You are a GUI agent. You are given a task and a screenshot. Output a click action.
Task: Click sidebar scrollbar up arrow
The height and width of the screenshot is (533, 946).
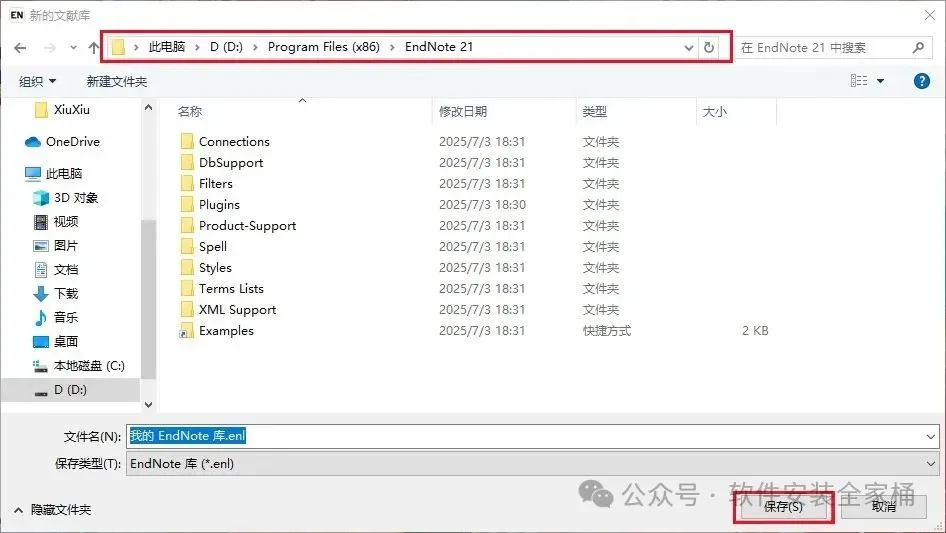[148, 107]
